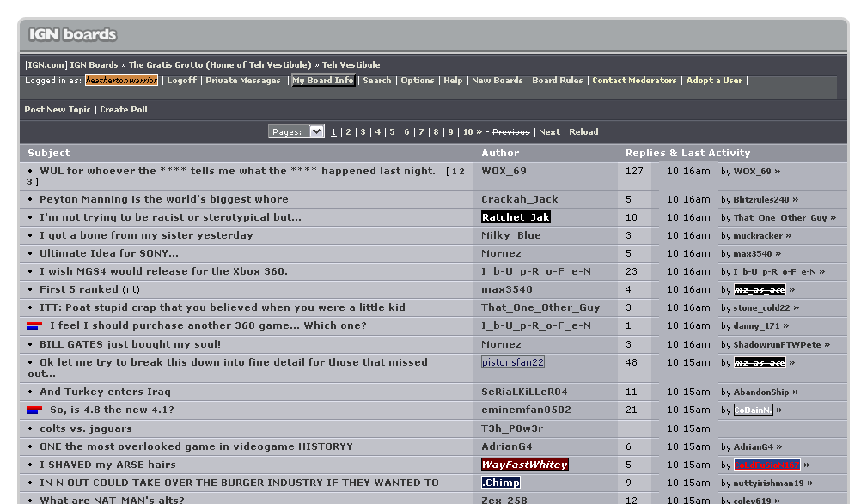View author Ratchet_Jak profile
Image resolution: width=867 pixels, height=504 pixels.
[x=516, y=217]
